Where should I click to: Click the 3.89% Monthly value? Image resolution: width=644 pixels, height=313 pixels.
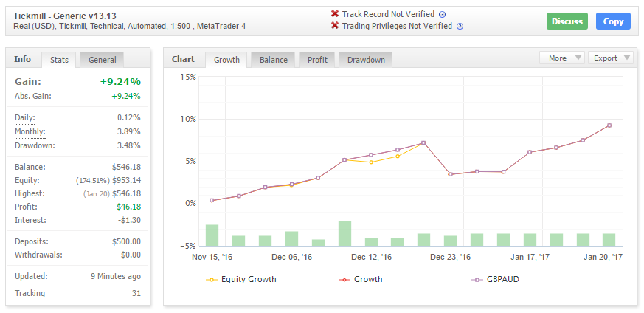click(129, 132)
